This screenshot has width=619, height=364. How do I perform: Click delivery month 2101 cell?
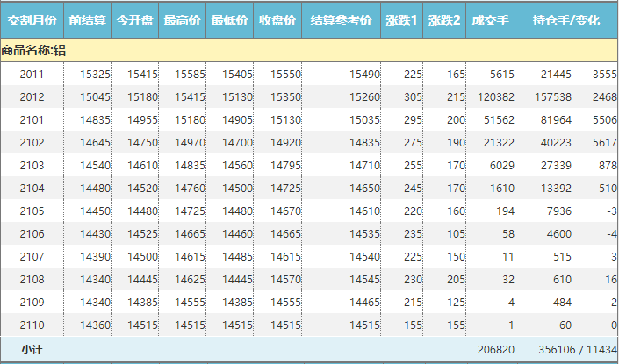coord(32,120)
